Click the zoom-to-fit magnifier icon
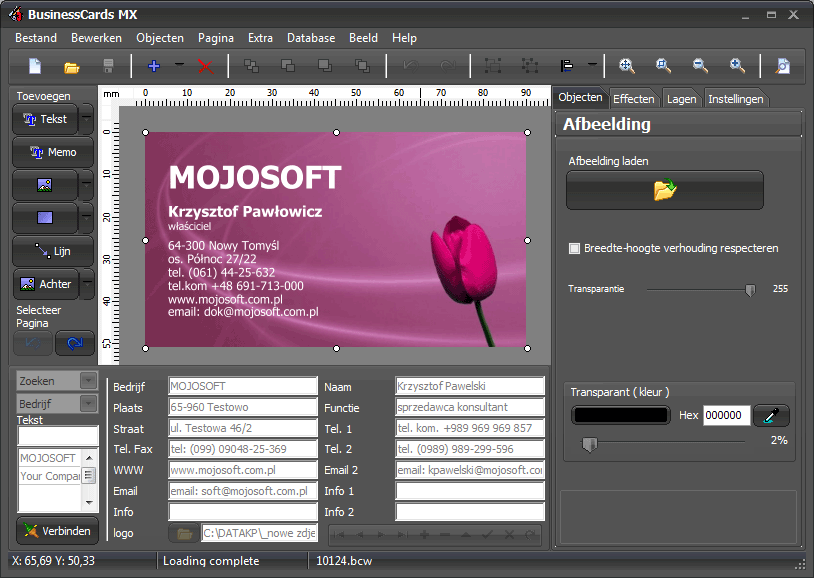The height and width of the screenshot is (578, 814). pos(627,65)
